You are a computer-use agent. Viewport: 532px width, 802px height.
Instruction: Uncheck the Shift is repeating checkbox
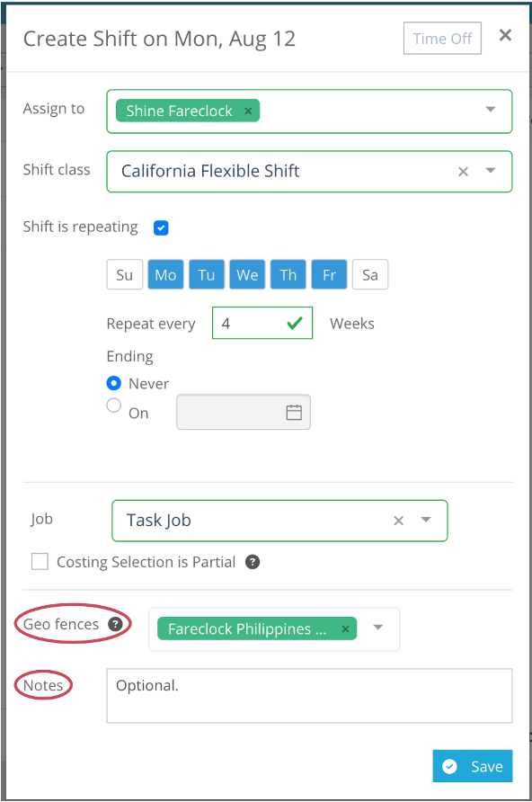[161, 227]
